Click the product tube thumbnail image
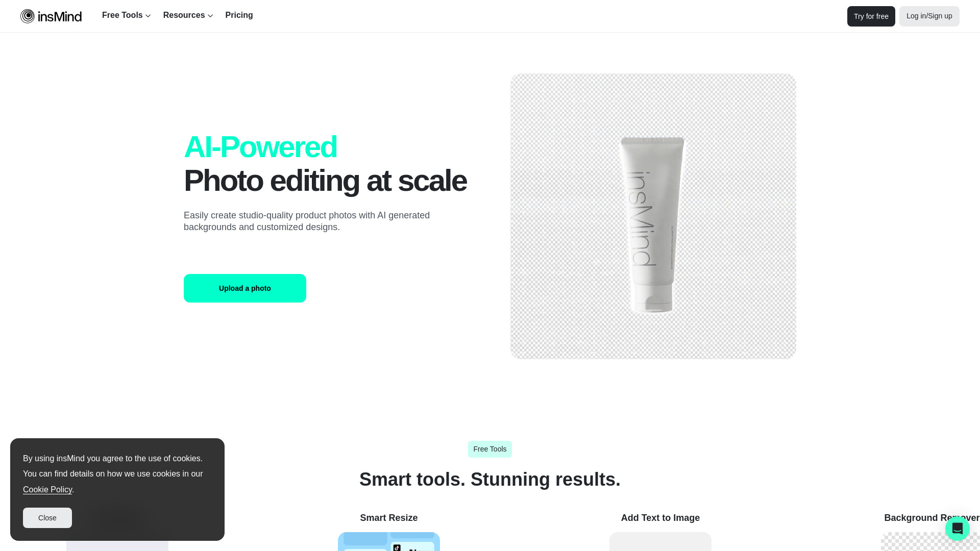Image resolution: width=980 pixels, height=551 pixels. point(653,216)
